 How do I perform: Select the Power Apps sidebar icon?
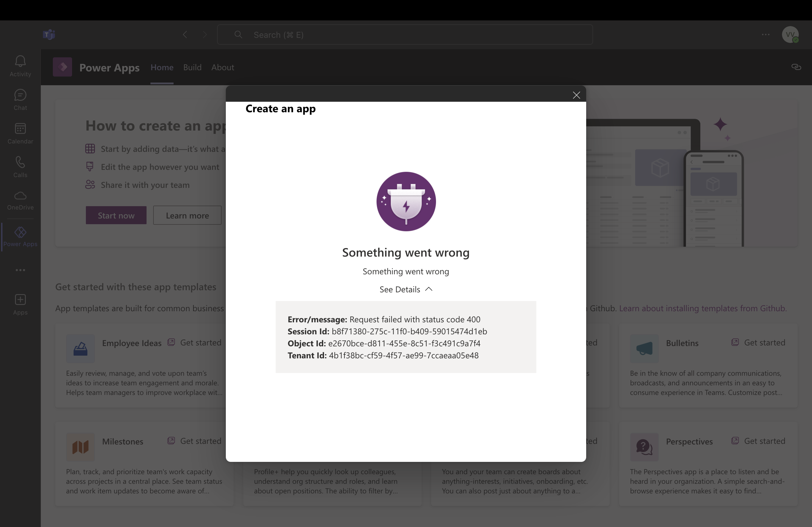20,236
